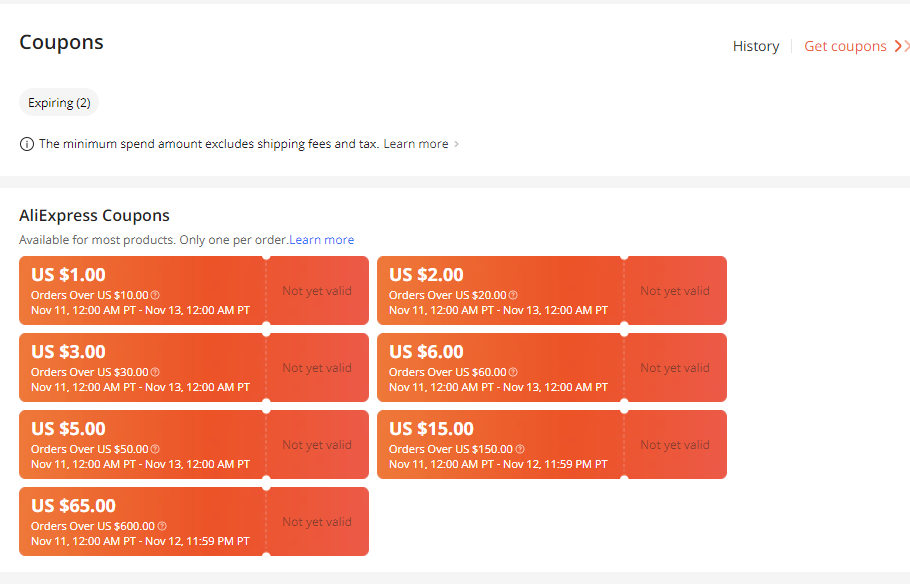The width and height of the screenshot is (910, 586).
Task: Click Learn more under AliExpress Coupons
Action: coord(322,240)
